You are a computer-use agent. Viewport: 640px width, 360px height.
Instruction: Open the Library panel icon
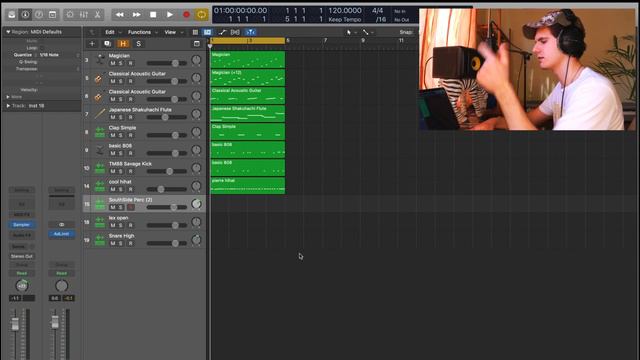pyautogui.click(x=12, y=15)
